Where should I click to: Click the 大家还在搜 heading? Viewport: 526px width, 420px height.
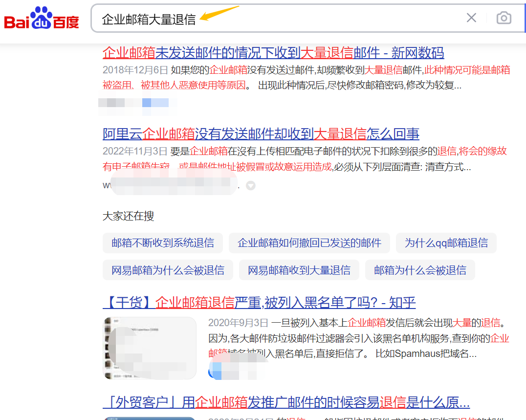point(128,216)
